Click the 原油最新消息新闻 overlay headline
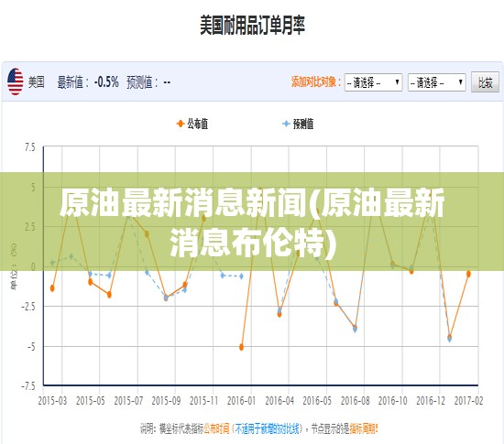Screen dimensions: 504x444 (252, 222)
